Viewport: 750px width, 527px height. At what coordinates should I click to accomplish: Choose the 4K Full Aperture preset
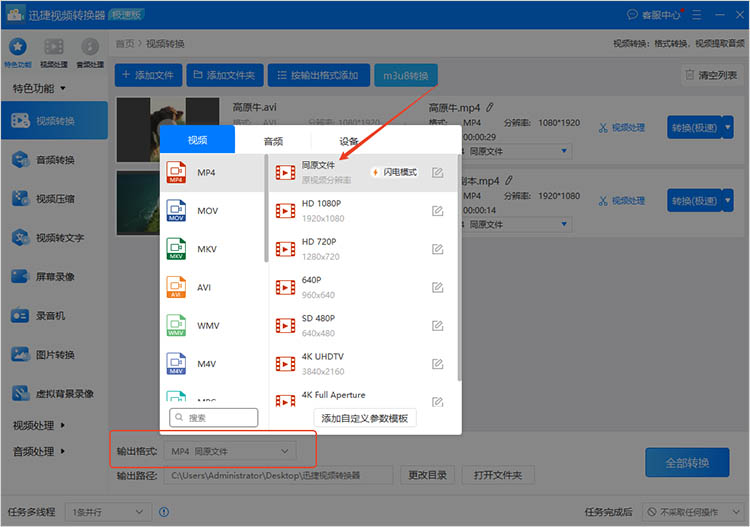(x=363, y=395)
